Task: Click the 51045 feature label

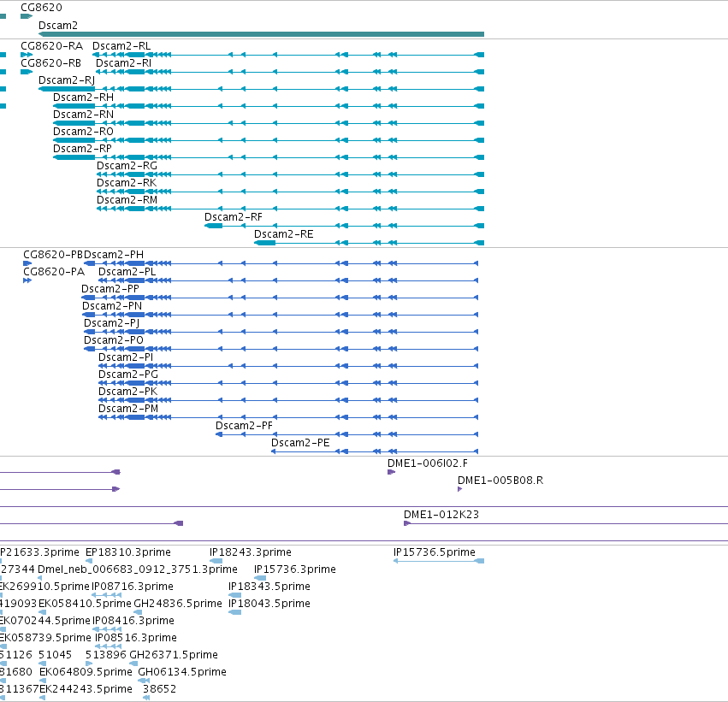Action: click(x=56, y=655)
